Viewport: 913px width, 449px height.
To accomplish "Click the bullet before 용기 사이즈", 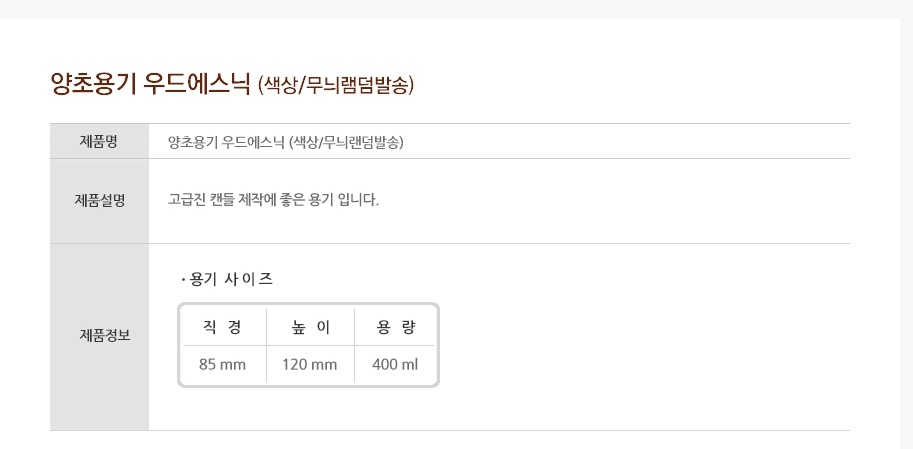I will pos(183,280).
